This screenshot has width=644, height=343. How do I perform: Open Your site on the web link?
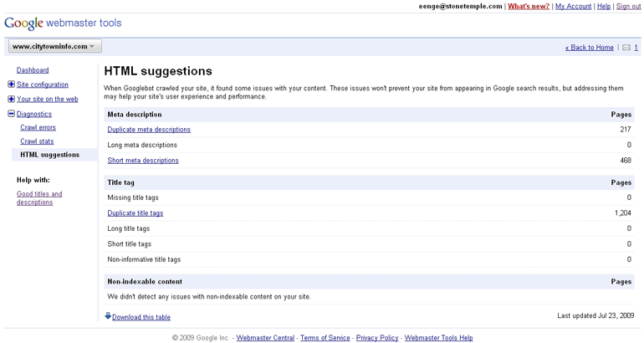(x=47, y=100)
